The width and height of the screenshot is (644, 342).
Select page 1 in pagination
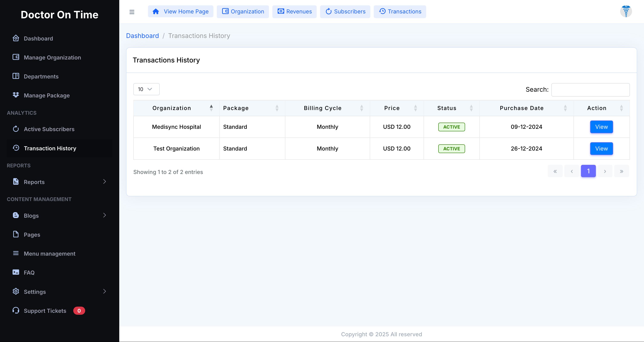coord(588,171)
